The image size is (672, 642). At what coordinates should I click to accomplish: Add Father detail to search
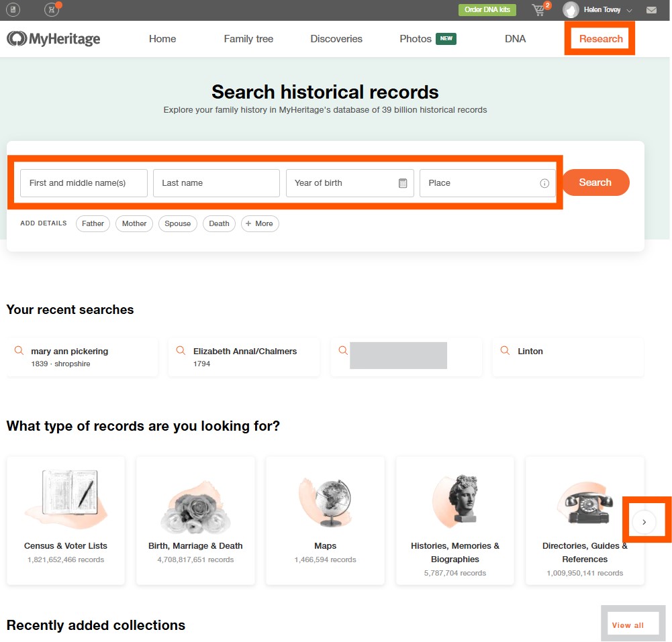coord(93,223)
